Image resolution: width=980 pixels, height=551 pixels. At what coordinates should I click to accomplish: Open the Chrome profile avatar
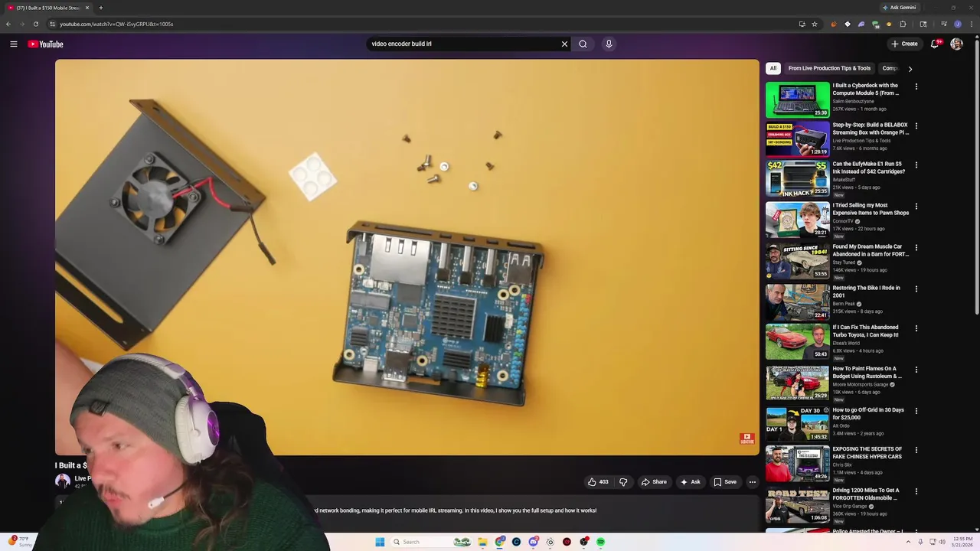click(x=957, y=24)
